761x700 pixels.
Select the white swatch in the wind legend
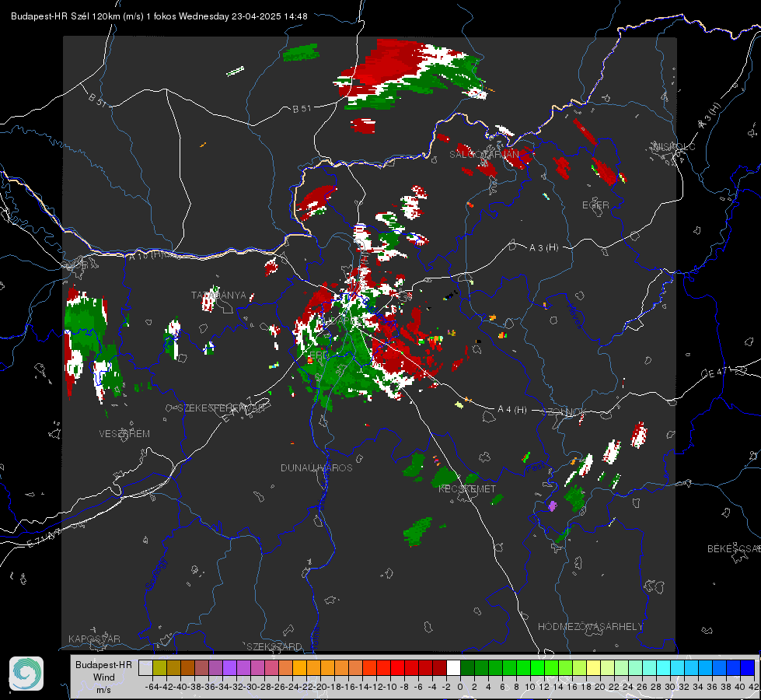click(x=453, y=667)
